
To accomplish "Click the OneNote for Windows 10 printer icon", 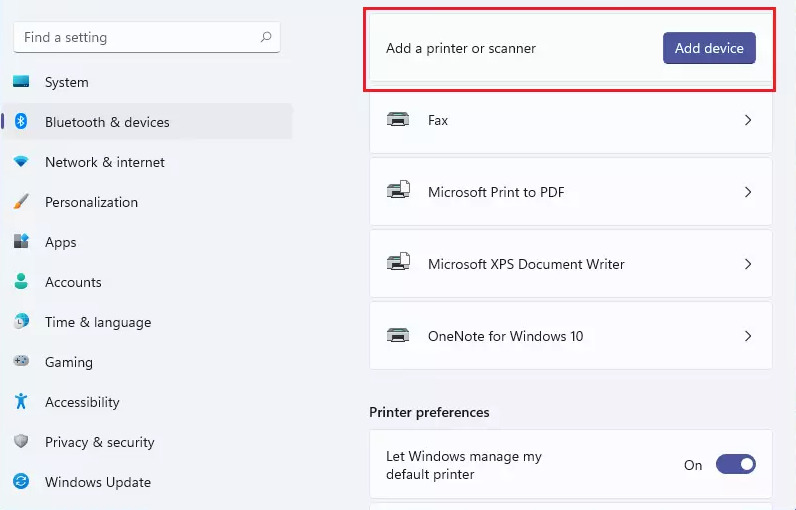I will click(398, 335).
